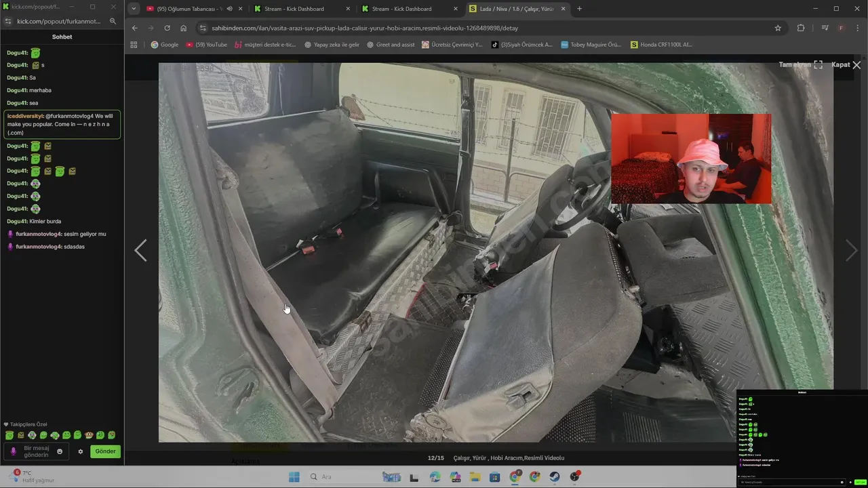The image size is (868, 488).
Task: Open the Chrome three-dot menu
Action: tap(857, 28)
